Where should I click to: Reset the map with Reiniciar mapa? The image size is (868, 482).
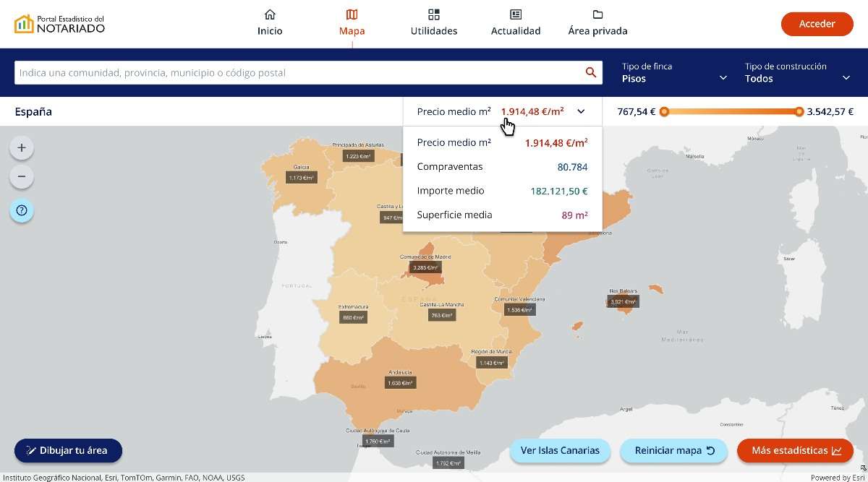pos(674,450)
